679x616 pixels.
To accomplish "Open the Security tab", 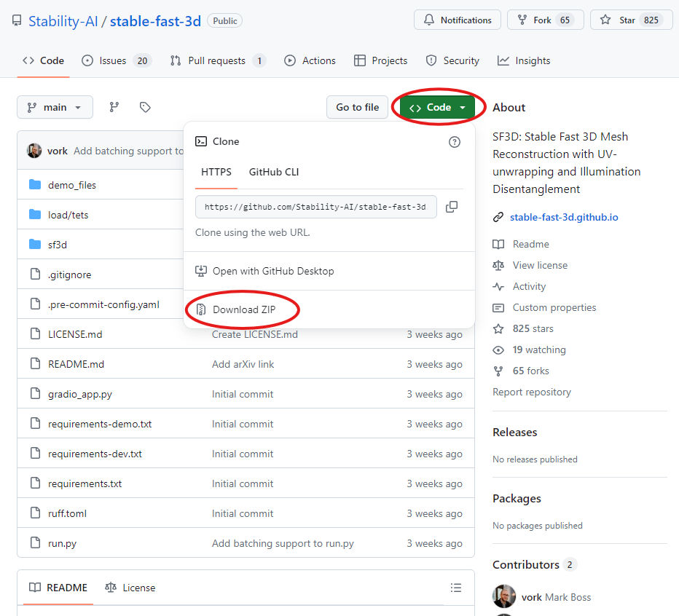I will coord(452,60).
